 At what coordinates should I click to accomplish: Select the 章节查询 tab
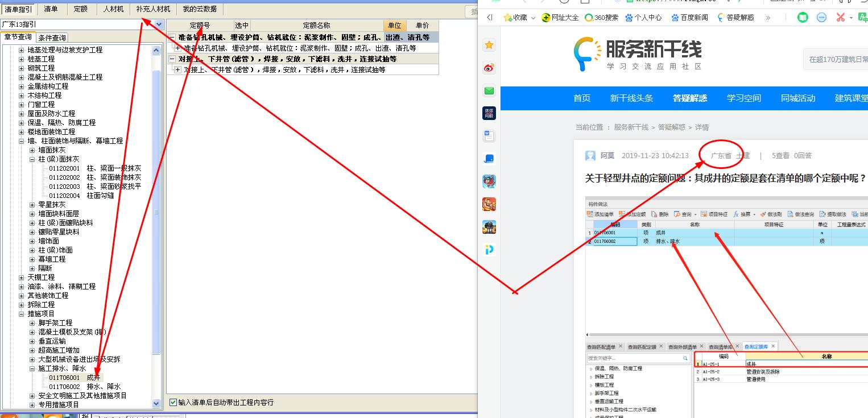18,37
